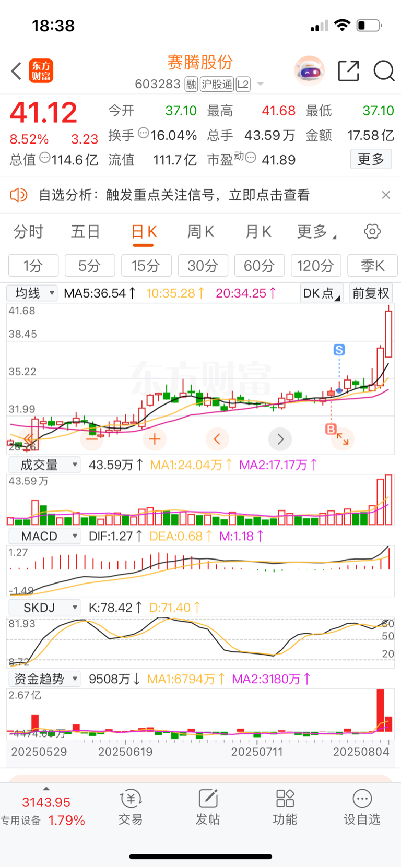Image resolution: width=401 pixels, height=868 pixels.
Task: Open 发帖 post icon
Action: point(208,807)
